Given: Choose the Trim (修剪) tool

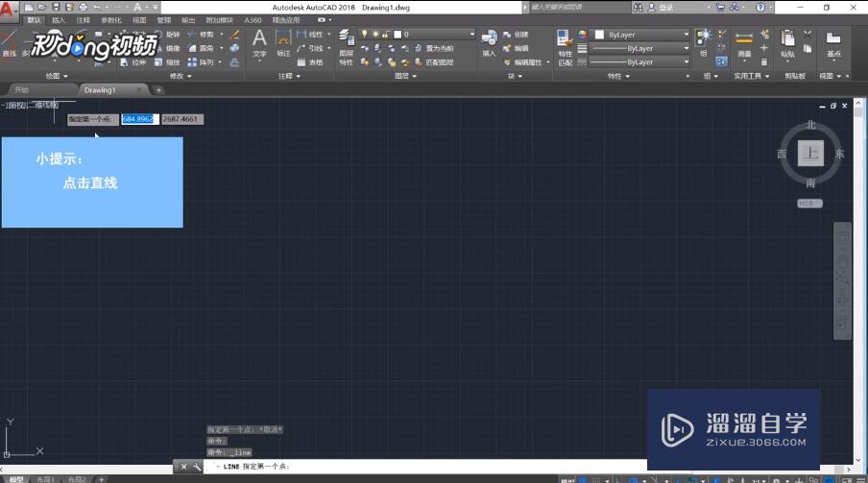Looking at the screenshot, I should click(x=201, y=35).
